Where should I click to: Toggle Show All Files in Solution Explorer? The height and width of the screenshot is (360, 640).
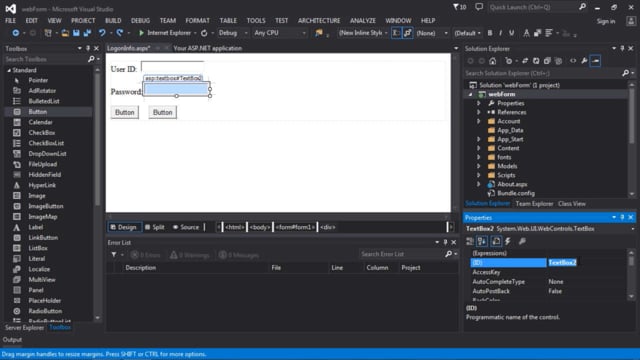558,61
